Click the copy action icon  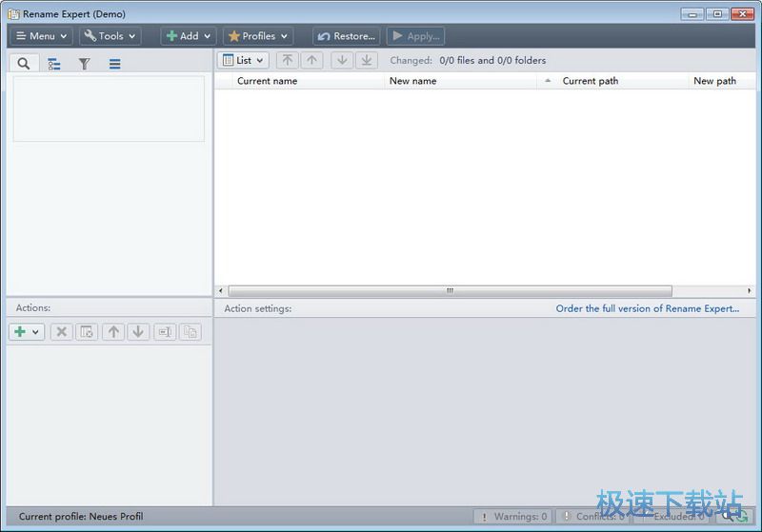pos(190,332)
